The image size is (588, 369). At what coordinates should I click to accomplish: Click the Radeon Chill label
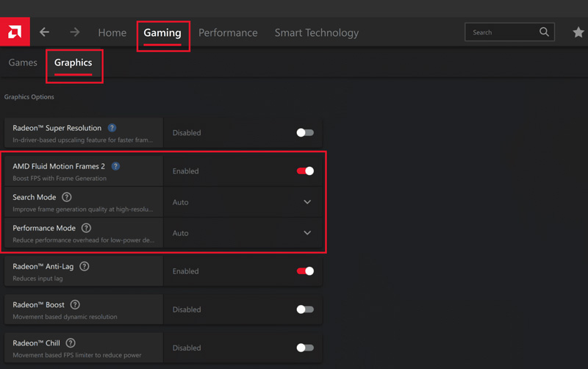(x=36, y=343)
